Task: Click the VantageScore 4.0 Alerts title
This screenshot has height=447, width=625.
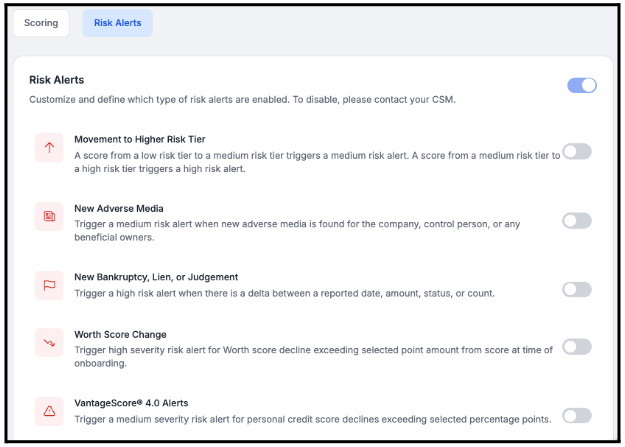Action: pyautogui.click(x=132, y=402)
